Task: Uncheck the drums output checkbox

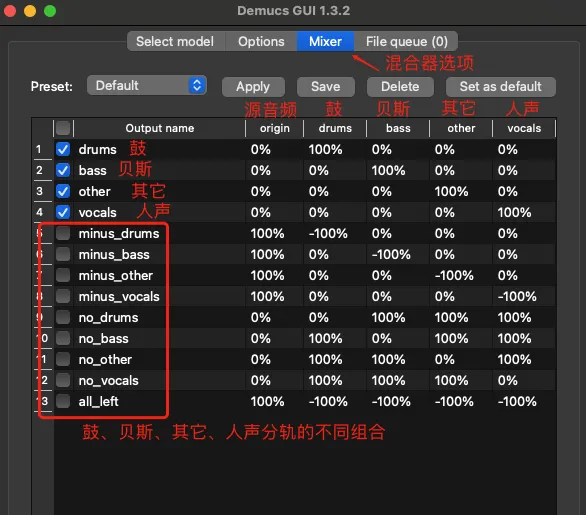Action: click(x=63, y=149)
